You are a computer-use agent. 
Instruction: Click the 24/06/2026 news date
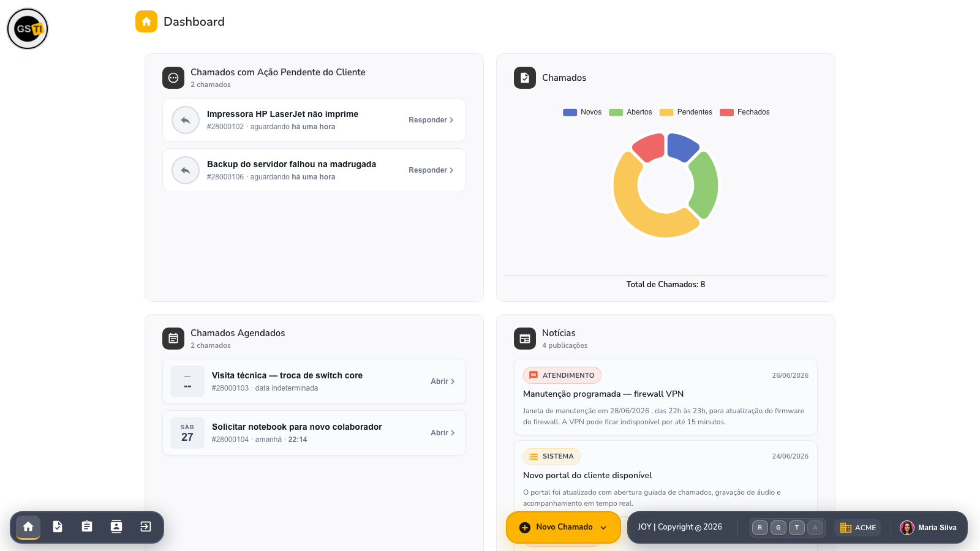(790, 456)
